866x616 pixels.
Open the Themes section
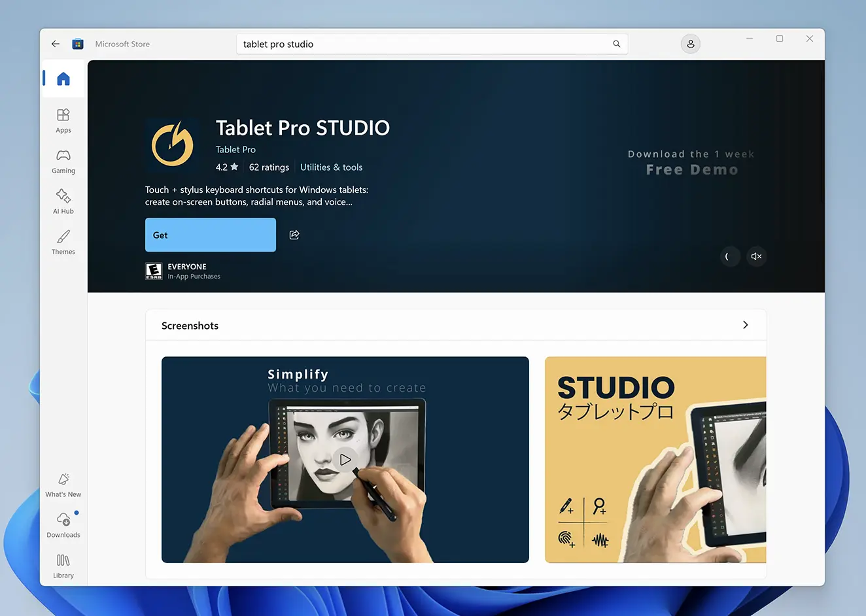63,243
